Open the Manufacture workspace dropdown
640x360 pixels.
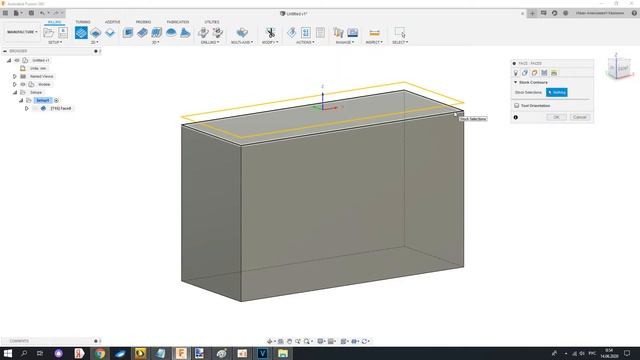(x=22, y=32)
